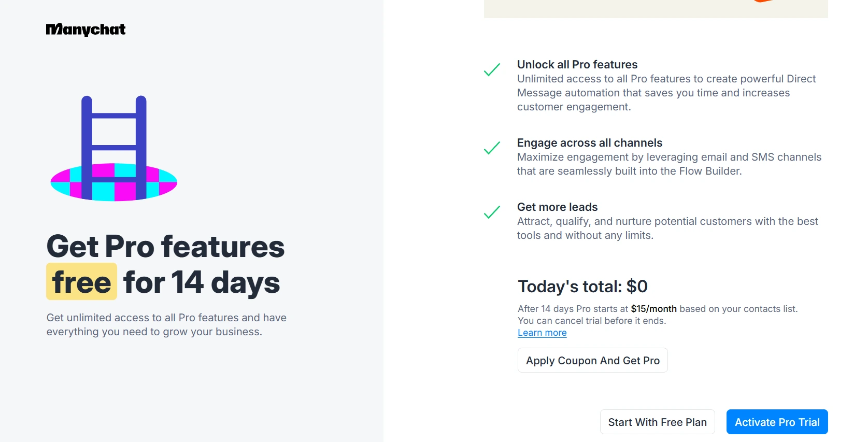Click the "Unlock all Pro features" heading
Image resolution: width=868 pixels, height=442 pixels.
coord(577,65)
